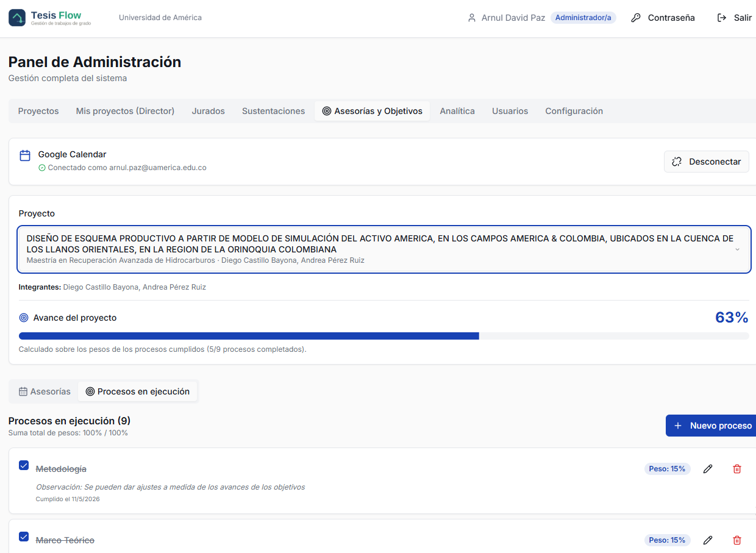Edit the Marco Teórico process with pencil icon
The height and width of the screenshot is (553, 756).
(708, 540)
